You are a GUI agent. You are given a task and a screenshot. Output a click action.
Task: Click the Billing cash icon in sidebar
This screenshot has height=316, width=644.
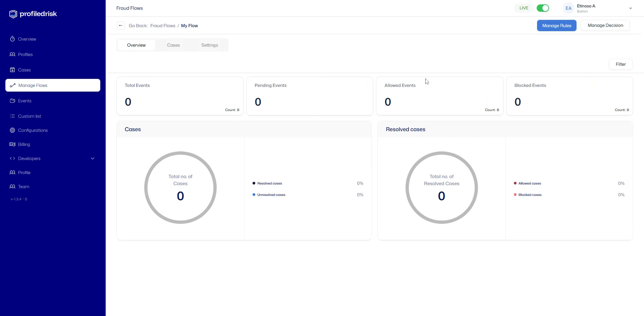12,144
